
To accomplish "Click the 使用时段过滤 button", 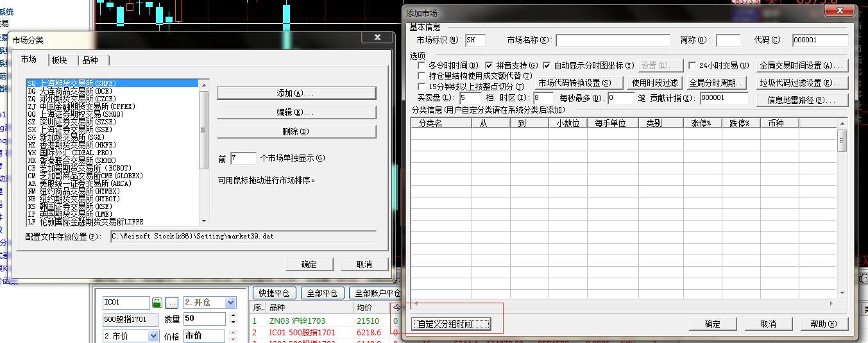I will point(655,83).
